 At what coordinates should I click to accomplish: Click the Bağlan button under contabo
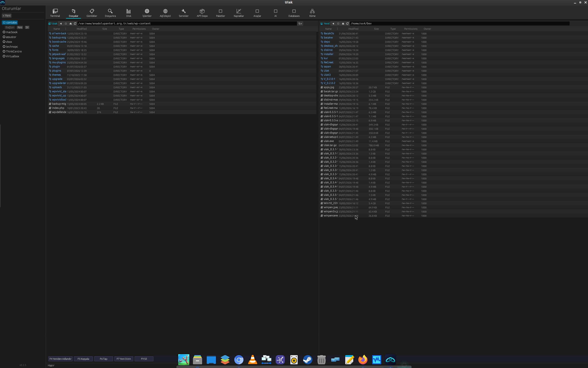point(10,28)
